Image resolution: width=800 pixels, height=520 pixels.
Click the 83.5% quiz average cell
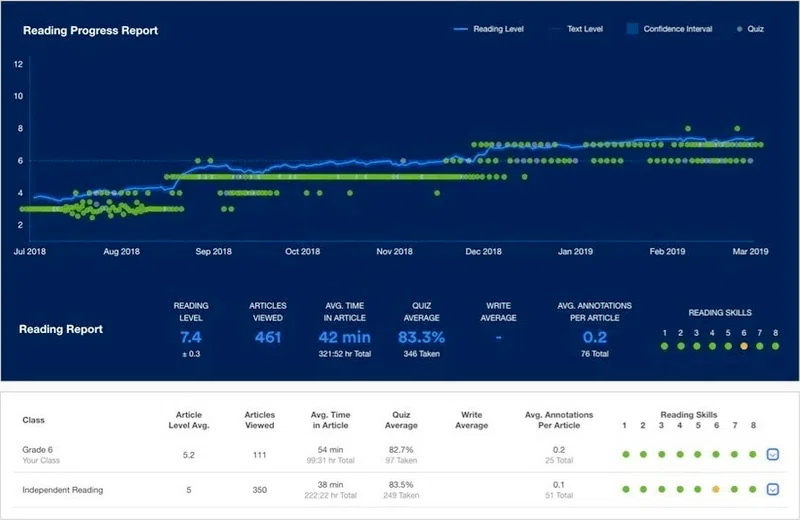click(401, 485)
